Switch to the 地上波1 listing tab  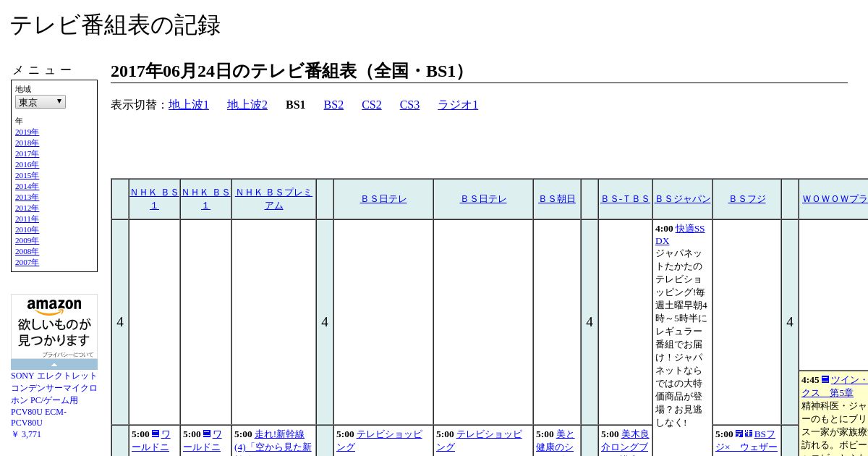click(x=189, y=105)
